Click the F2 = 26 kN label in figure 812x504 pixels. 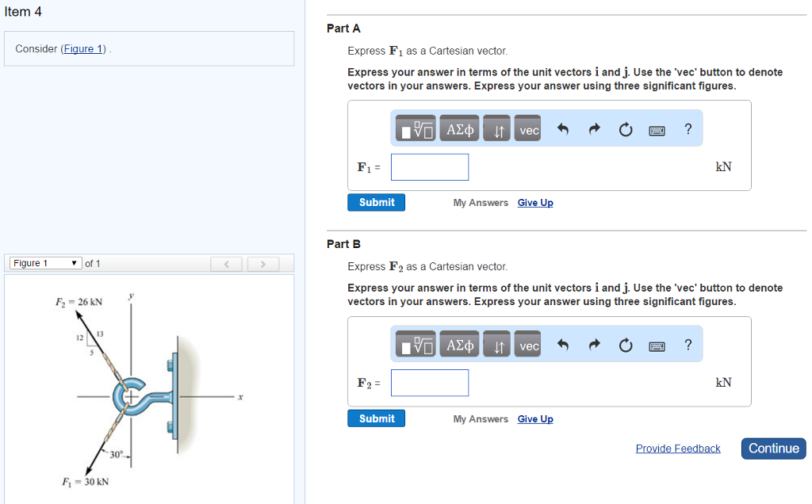point(79,302)
